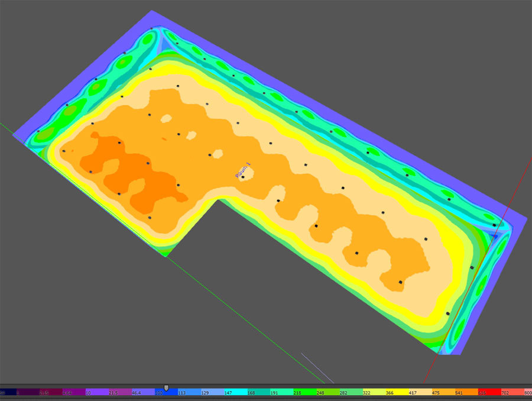Click the false-color scale slider handle
The image size is (532, 401).
point(166,388)
